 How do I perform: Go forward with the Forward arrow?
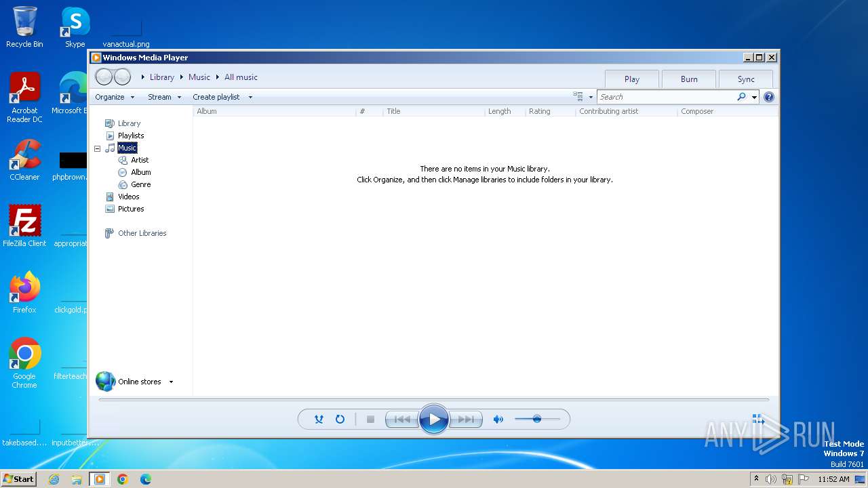(x=122, y=77)
